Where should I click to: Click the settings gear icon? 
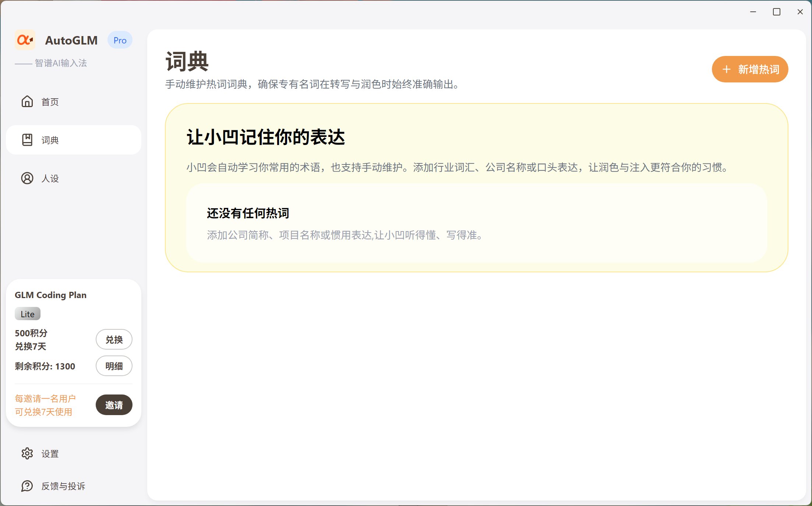click(x=27, y=453)
